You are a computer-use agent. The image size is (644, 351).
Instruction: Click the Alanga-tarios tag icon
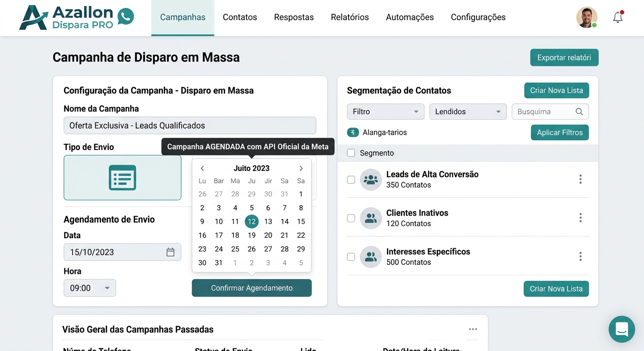pos(353,133)
